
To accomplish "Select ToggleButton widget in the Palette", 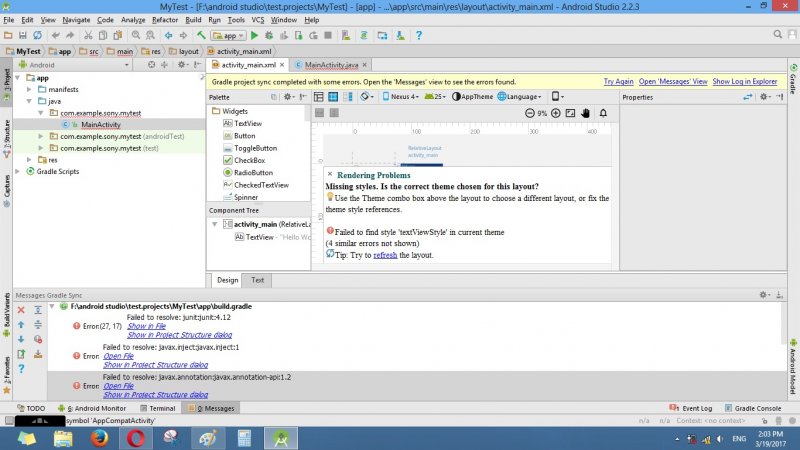I will coord(255,148).
